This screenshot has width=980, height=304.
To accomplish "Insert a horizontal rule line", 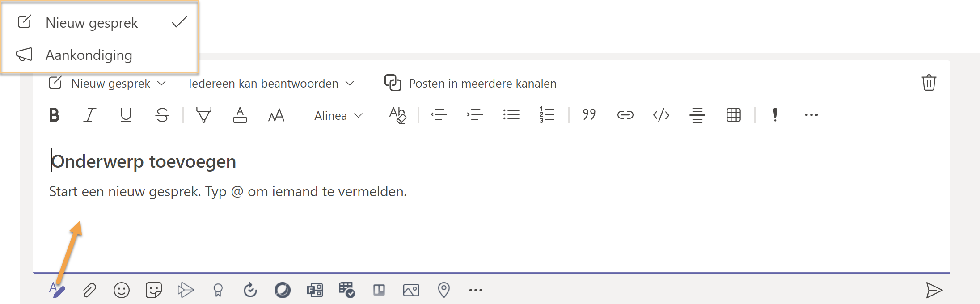I will [697, 115].
